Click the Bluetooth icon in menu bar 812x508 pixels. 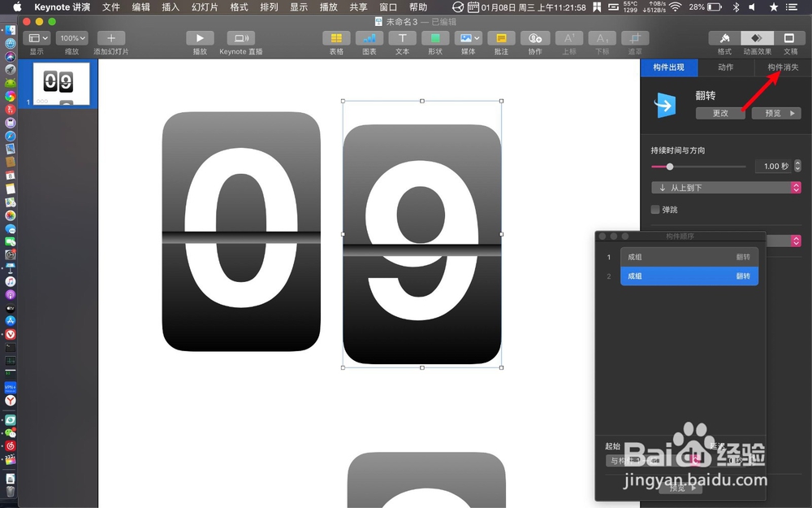click(736, 7)
